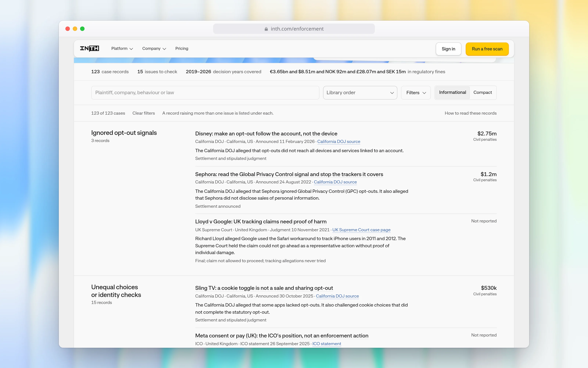Click the $2.75m civil penalties amount

click(x=487, y=134)
